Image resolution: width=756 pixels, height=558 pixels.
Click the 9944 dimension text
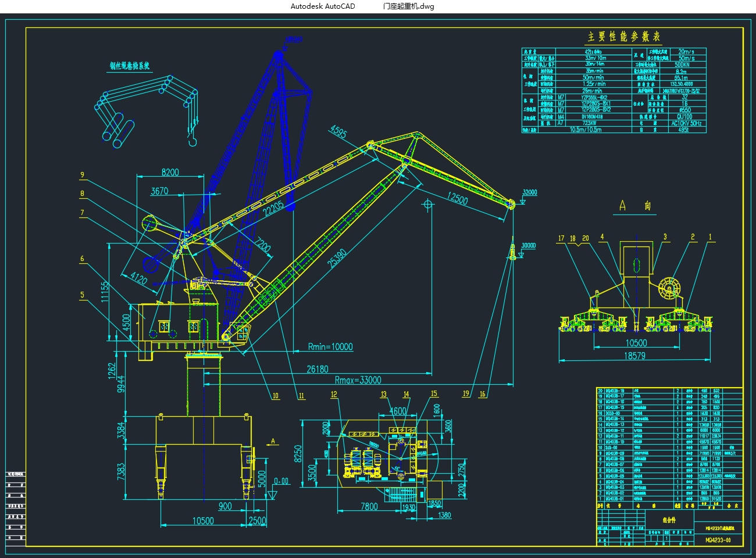tap(120, 384)
